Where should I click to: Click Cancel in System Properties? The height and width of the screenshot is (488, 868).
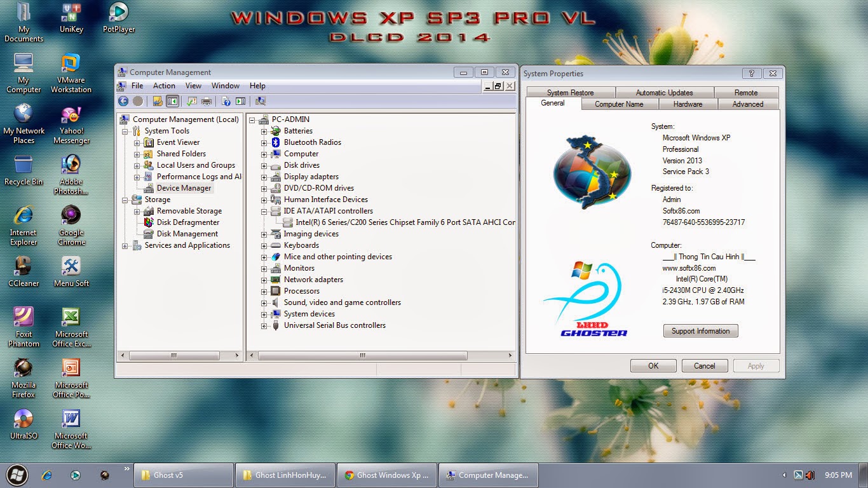[x=705, y=366]
